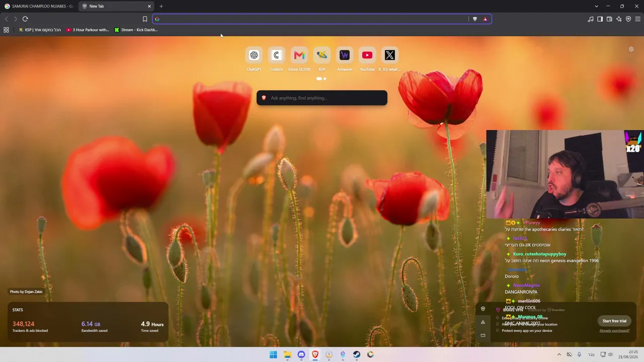Select the Brave Talk camera tab in widget

point(483,335)
